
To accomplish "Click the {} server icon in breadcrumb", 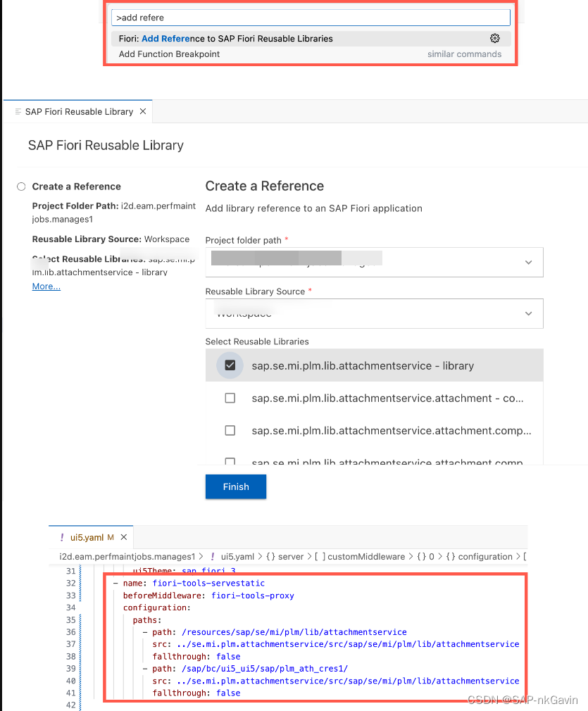I will point(273,556).
